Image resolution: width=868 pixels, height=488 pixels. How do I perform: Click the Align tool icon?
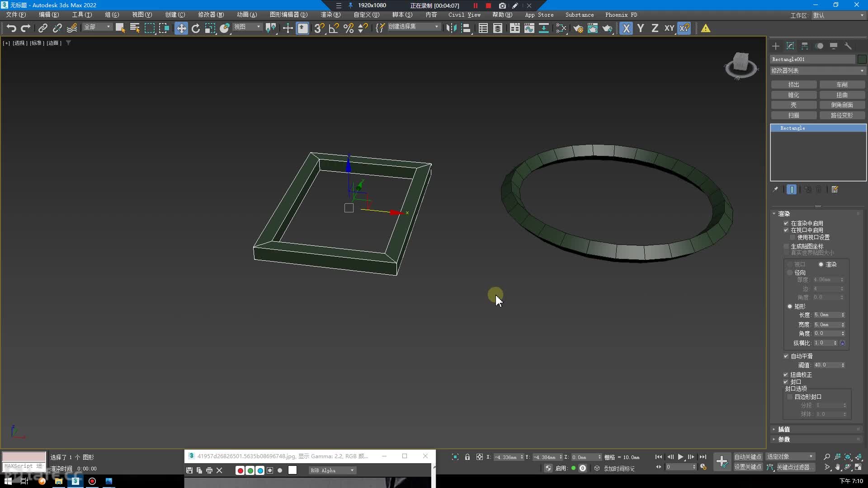point(466,28)
